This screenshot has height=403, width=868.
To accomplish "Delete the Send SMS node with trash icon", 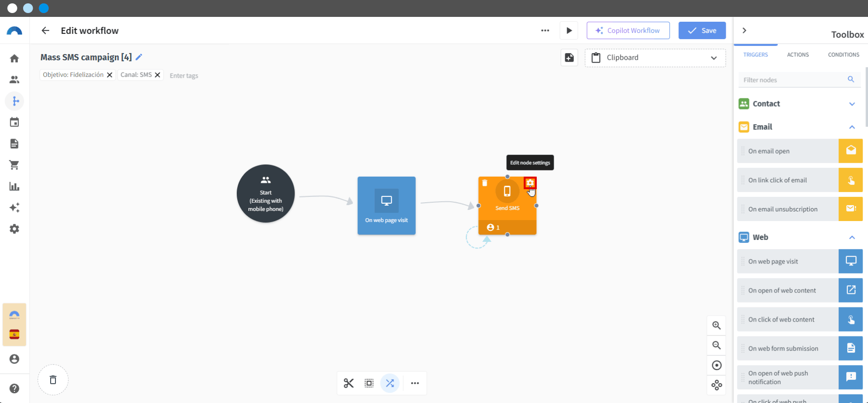I will click(x=485, y=183).
